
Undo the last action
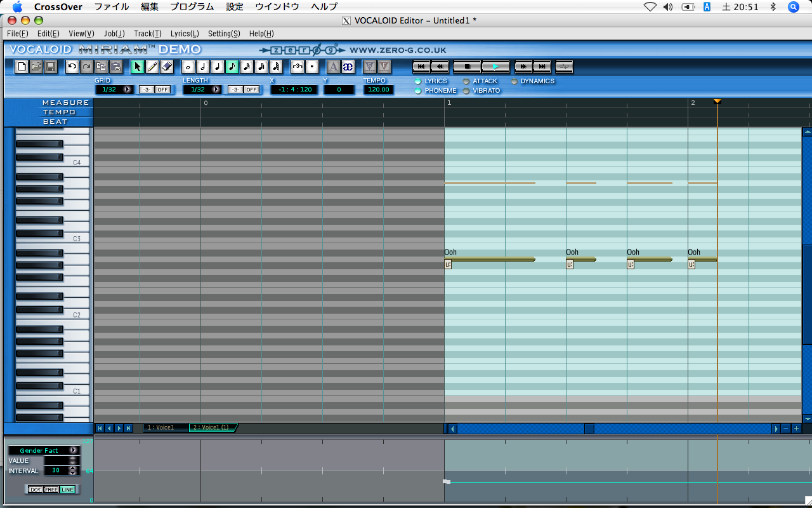(x=72, y=67)
